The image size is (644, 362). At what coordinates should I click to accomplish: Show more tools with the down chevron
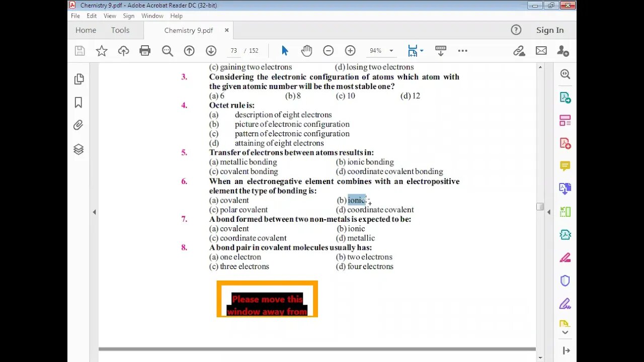pyautogui.click(x=565, y=332)
